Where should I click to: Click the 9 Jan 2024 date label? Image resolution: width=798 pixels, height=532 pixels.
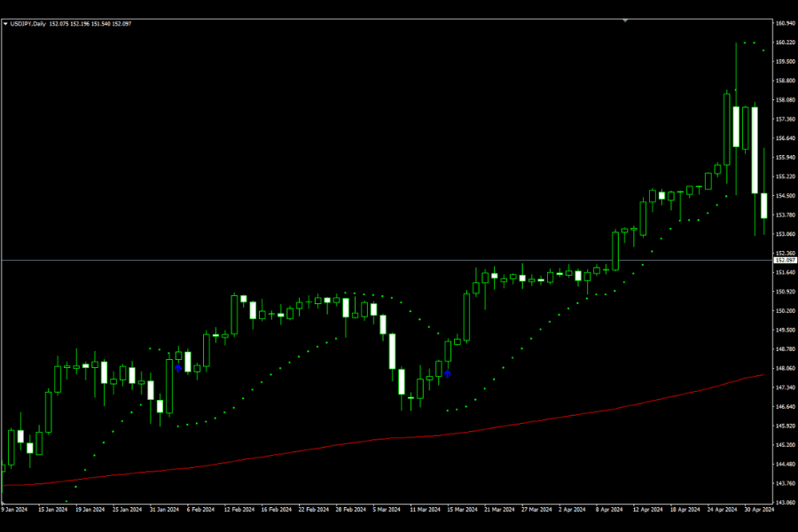point(15,510)
